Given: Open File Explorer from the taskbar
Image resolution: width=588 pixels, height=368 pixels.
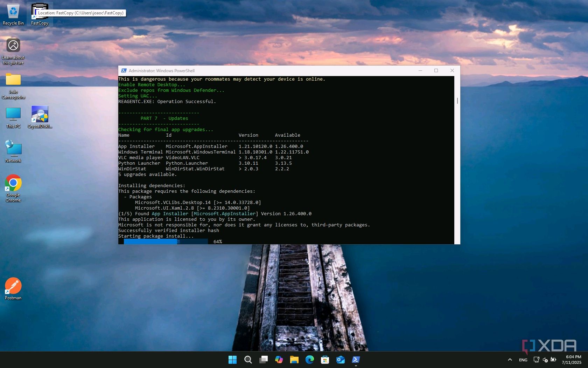Looking at the screenshot, I should tap(294, 360).
